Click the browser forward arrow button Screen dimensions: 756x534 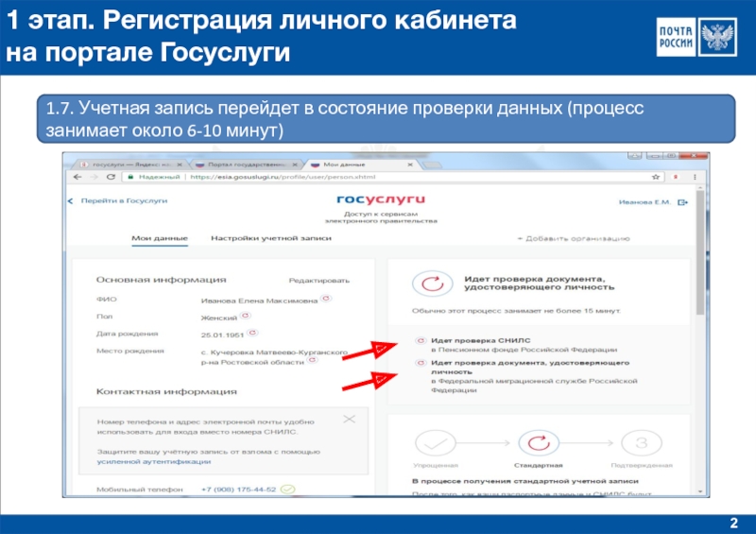94,177
